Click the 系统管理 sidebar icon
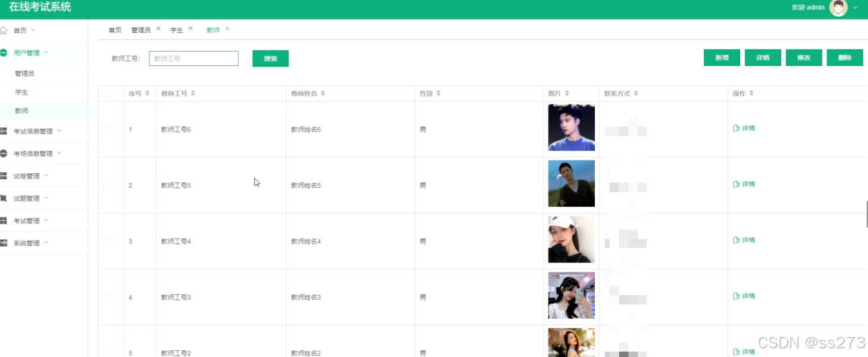The height and width of the screenshot is (357, 868). pos(3,242)
